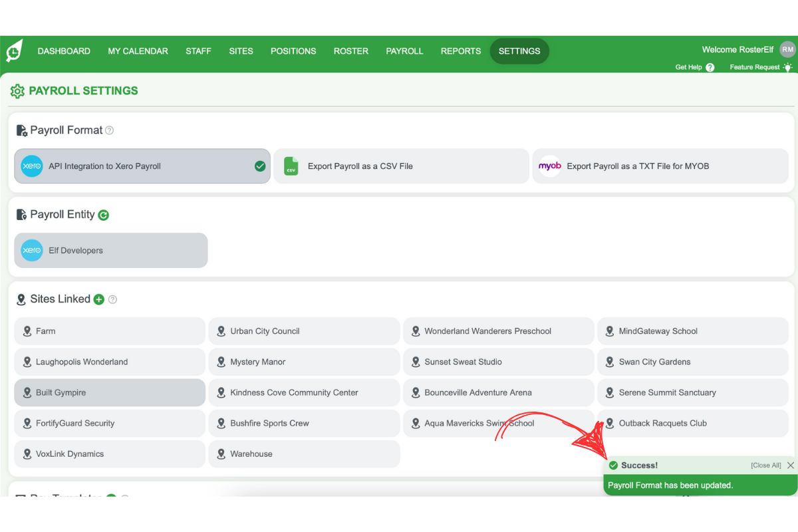The width and height of the screenshot is (798, 532).
Task: Open the Payroll Format help tooltip icon
Action: click(108, 130)
